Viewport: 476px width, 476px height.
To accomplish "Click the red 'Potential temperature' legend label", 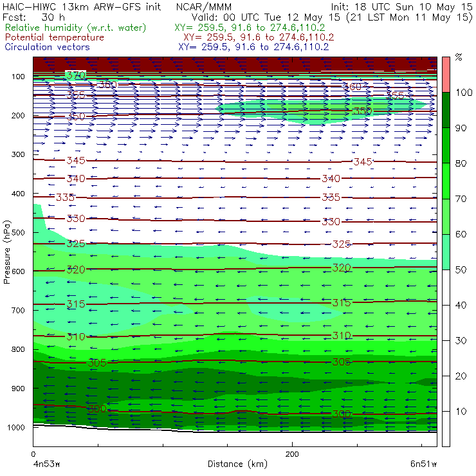I will [x=54, y=37].
